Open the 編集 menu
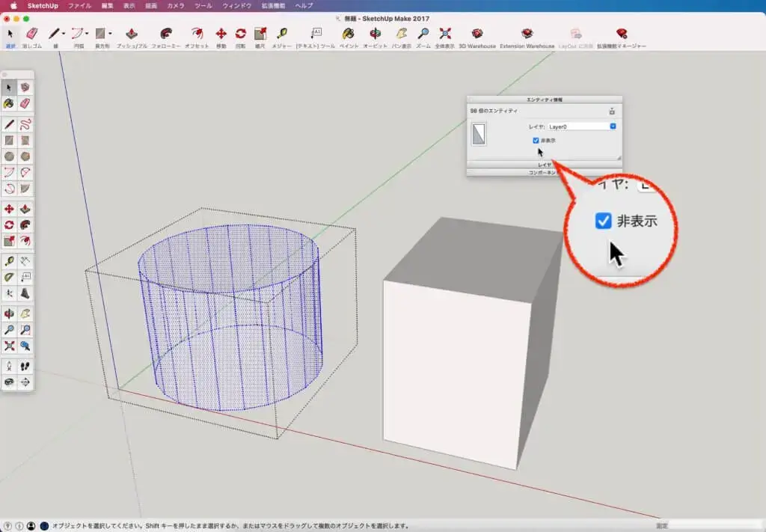Screen dimensions: 766x532 click(x=107, y=6)
